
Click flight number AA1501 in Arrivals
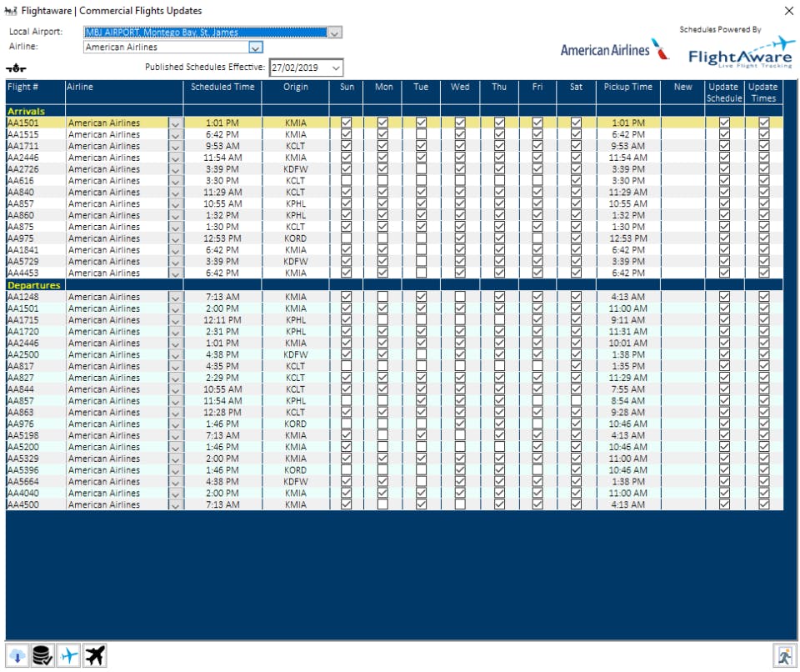23,123
